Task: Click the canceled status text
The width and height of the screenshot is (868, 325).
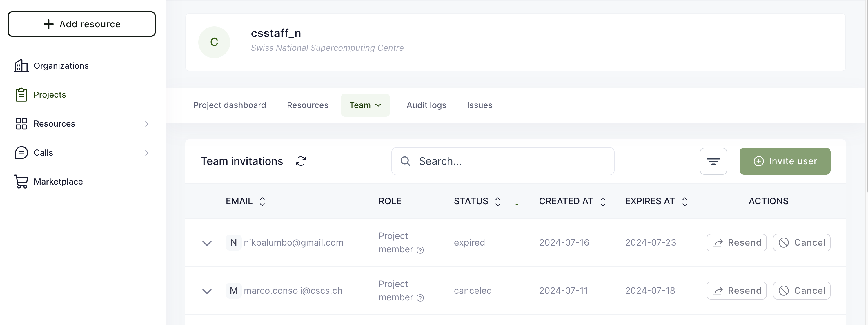Action: pos(473,290)
